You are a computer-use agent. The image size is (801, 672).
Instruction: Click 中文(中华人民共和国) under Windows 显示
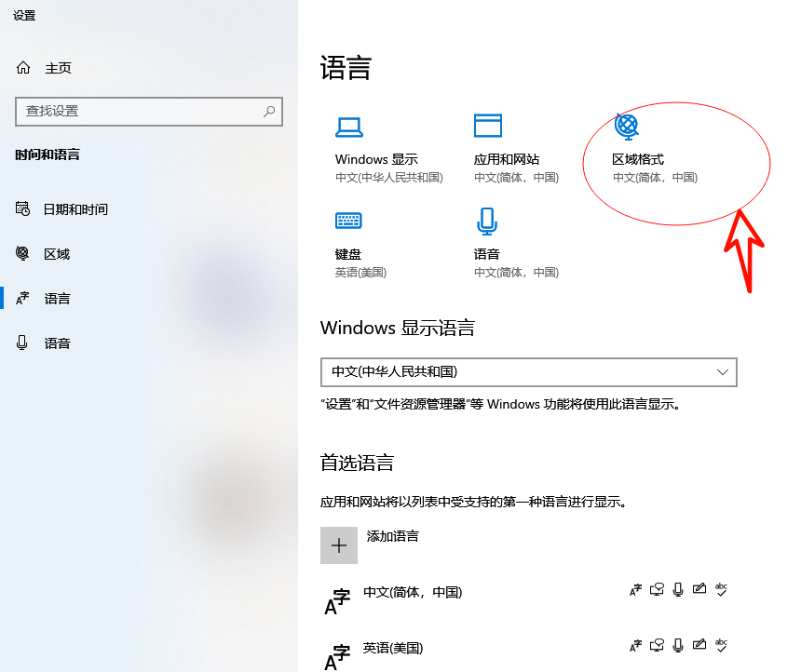[x=388, y=177]
